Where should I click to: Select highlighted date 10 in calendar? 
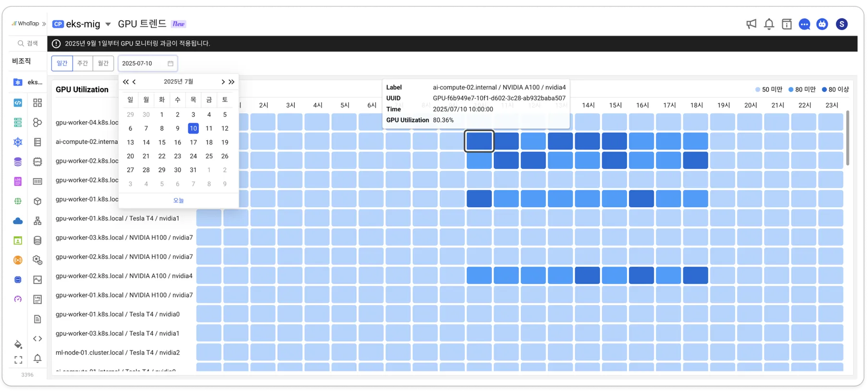[193, 128]
